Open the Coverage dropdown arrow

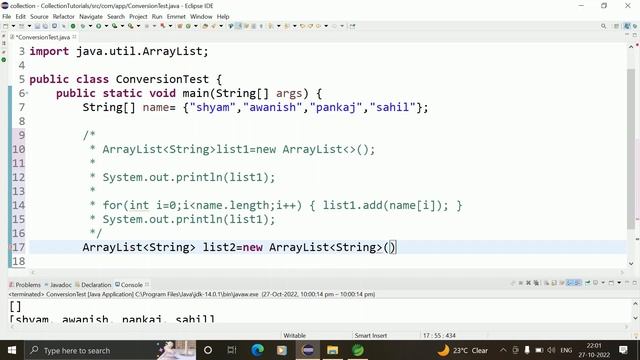coord(122,26)
